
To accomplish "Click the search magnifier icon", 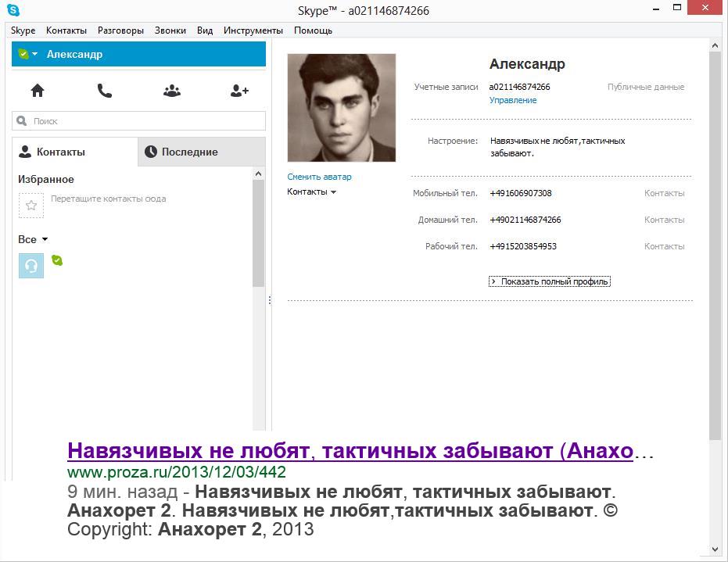I will point(22,120).
